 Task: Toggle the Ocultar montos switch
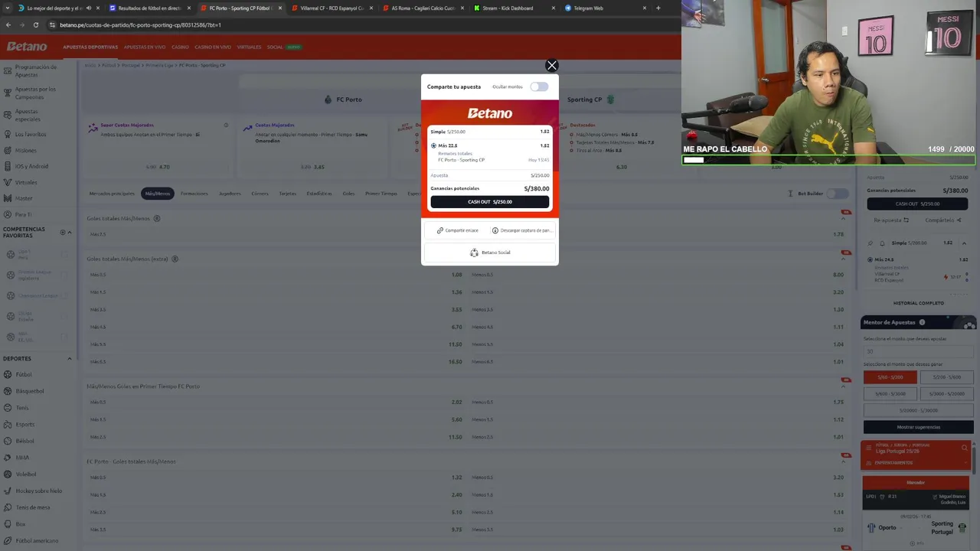pos(539,86)
